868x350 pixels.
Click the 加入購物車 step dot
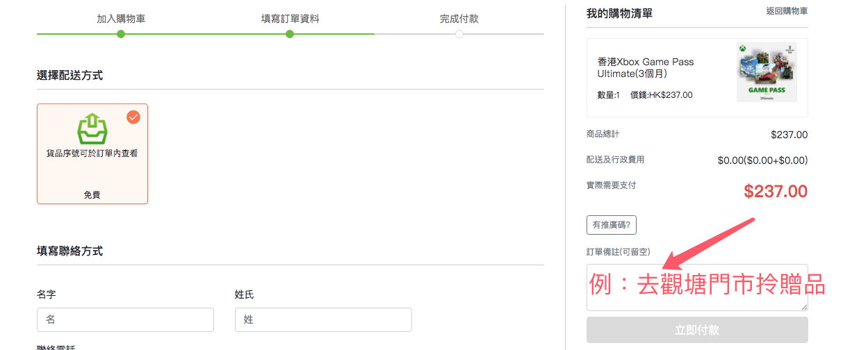[x=121, y=34]
